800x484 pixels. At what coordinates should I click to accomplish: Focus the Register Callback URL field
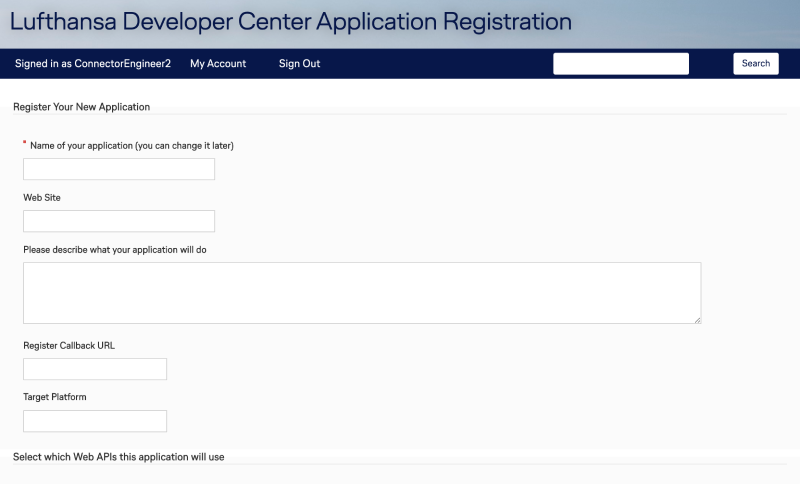(x=95, y=369)
